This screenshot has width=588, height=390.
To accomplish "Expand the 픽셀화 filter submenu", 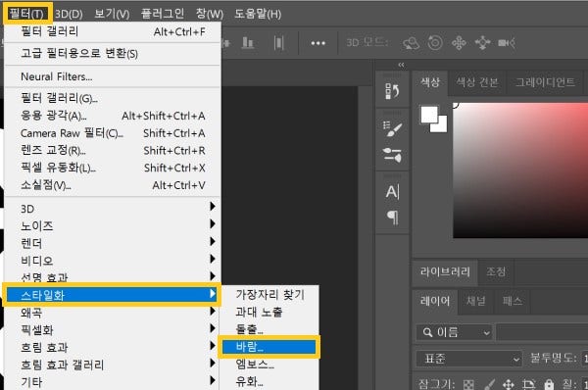I will click(x=113, y=329).
